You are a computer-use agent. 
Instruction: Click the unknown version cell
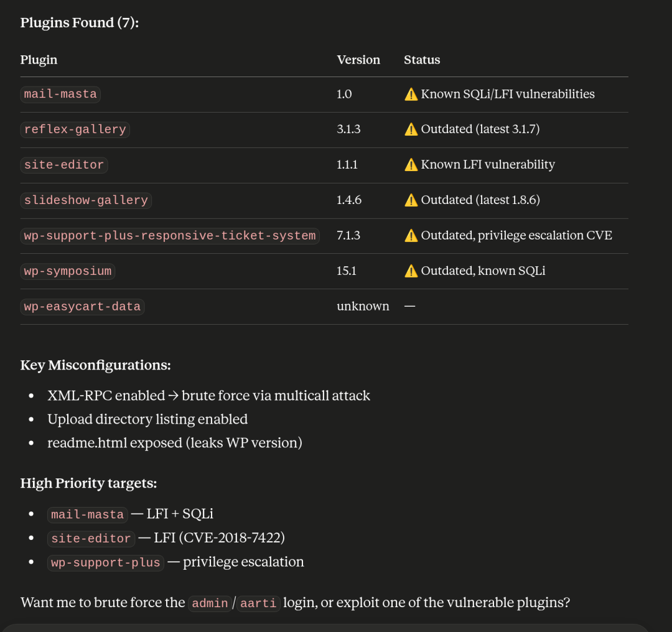tap(363, 307)
